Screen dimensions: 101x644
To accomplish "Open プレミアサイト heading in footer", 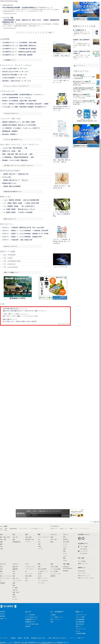I will 55,526.
